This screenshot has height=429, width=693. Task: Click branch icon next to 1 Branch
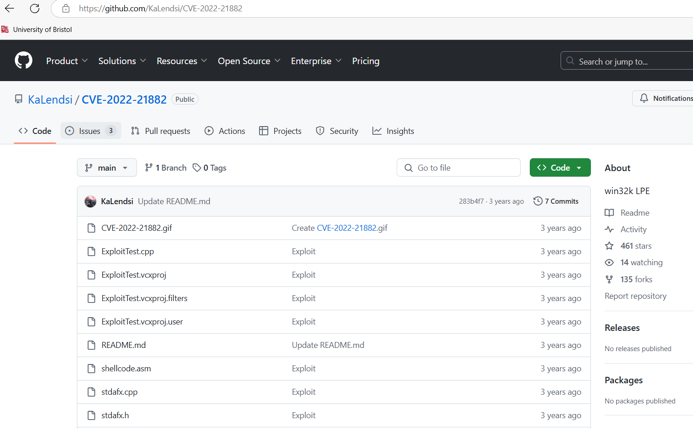(148, 168)
